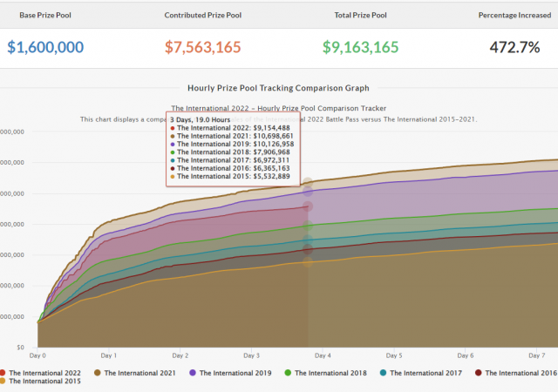Toggle The International 2022 legend label
The width and height of the screenshot is (558, 392).
pos(44,373)
